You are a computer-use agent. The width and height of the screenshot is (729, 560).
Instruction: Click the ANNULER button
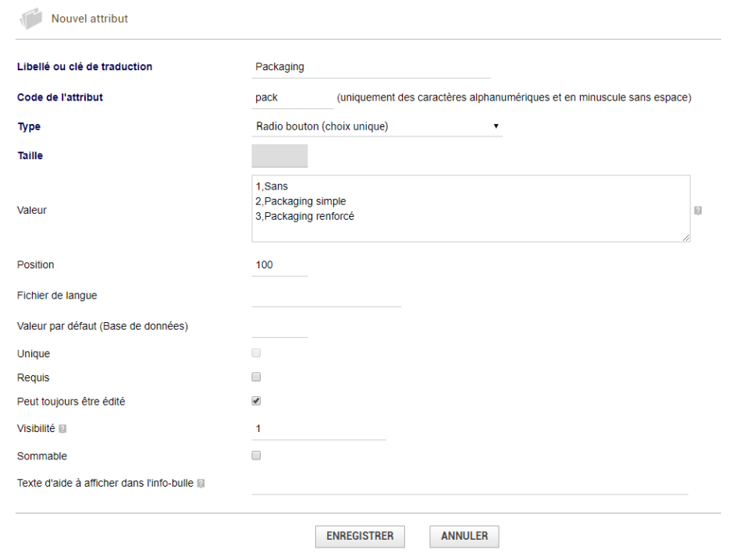[464, 537]
